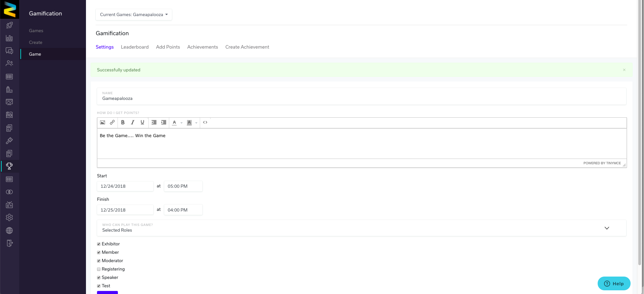Insert a link using the editor toolbar

coord(112,122)
